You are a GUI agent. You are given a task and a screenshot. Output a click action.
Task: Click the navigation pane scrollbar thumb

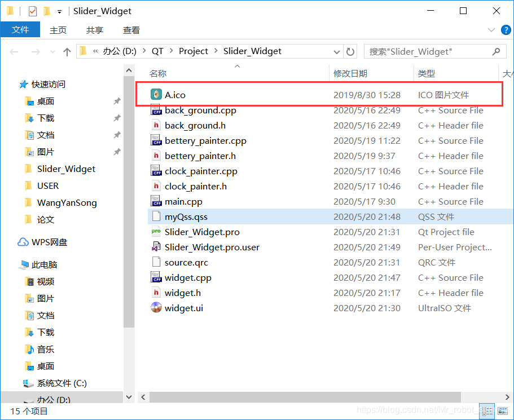(129, 201)
